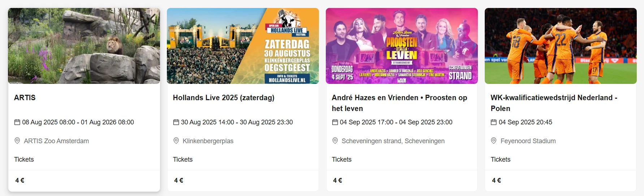
Task: Open WK-kwalificatiewedstrijd Nederland - Polen title
Action: (554, 103)
